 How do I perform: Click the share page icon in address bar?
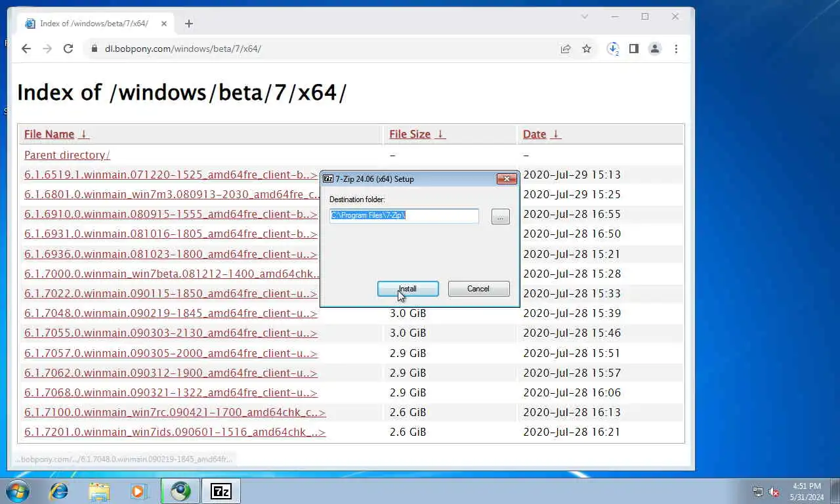[565, 49]
